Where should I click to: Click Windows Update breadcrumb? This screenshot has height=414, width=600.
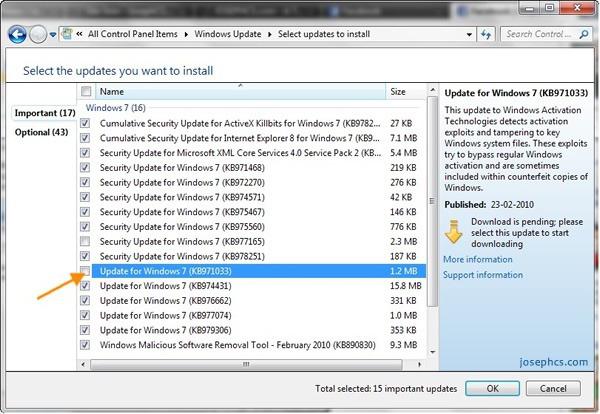point(228,34)
